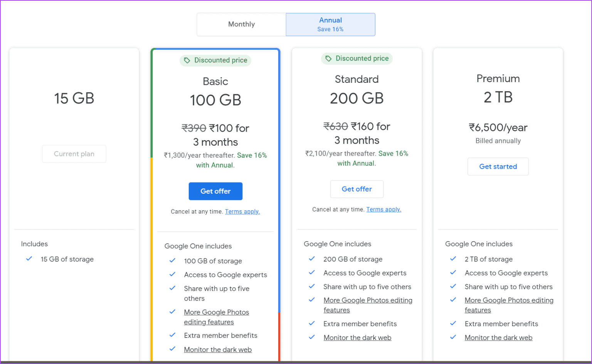Viewport: 592px width, 364px height.
Task: Click checkmark beside Basic Monitor the dark web
Action: (x=172, y=349)
